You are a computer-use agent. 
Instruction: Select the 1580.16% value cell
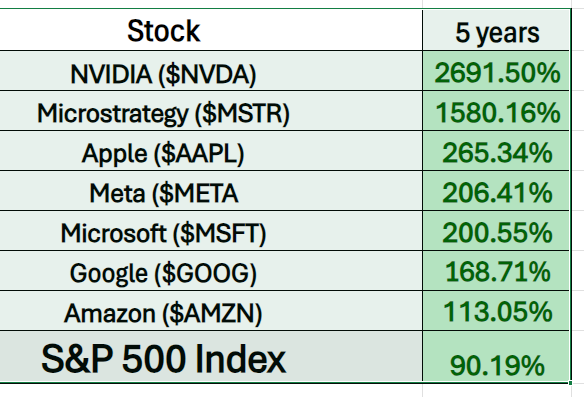[496, 111]
